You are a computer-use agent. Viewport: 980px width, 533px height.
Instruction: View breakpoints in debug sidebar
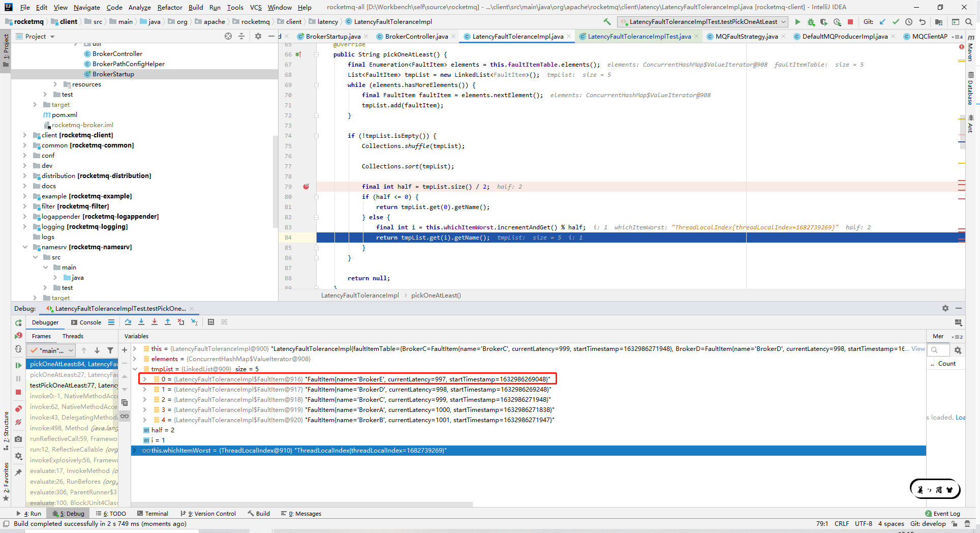(18, 409)
